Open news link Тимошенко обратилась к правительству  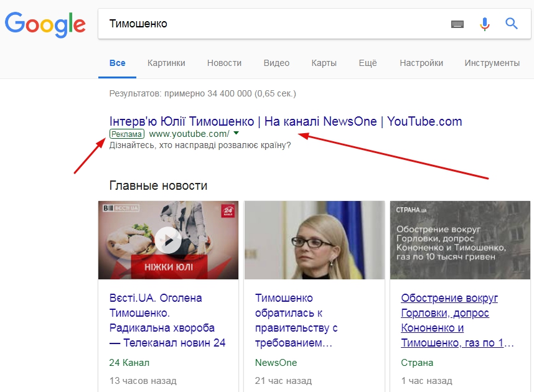click(x=296, y=320)
